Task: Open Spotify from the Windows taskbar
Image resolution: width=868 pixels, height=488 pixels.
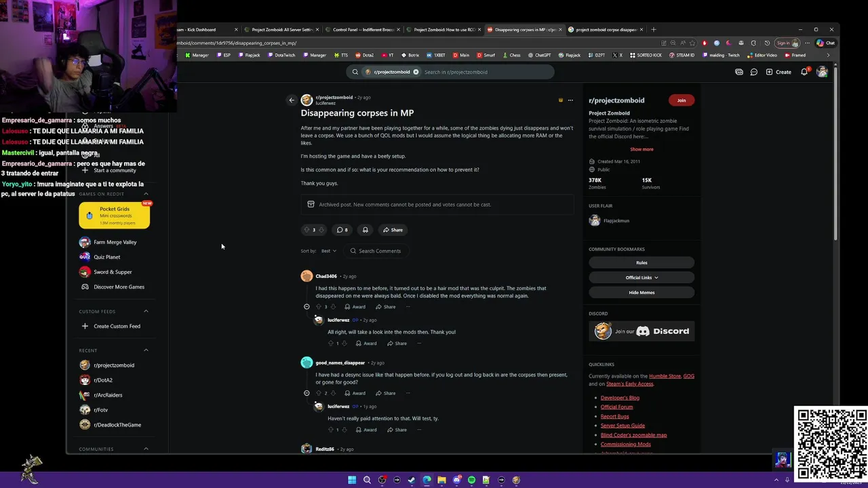Action: point(471,480)
